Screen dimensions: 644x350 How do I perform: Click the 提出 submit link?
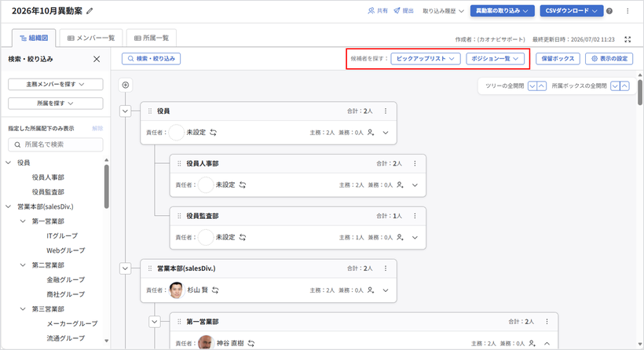[404, 11]
